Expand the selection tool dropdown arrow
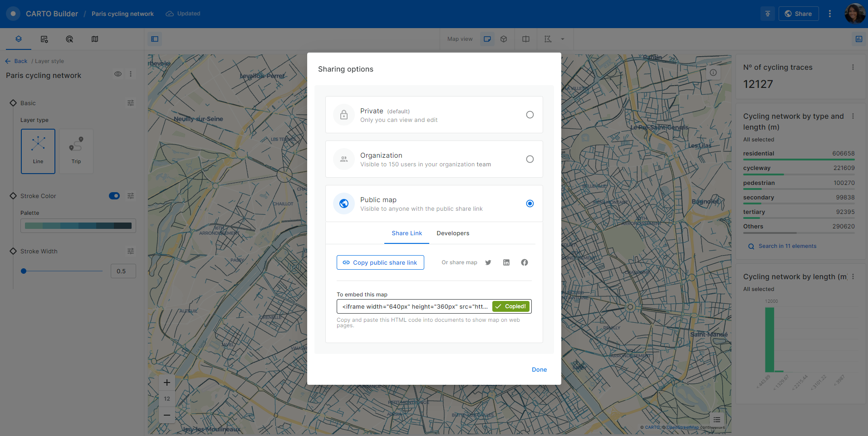This screenshot has height=436, width=868. (x=563, y=39)
